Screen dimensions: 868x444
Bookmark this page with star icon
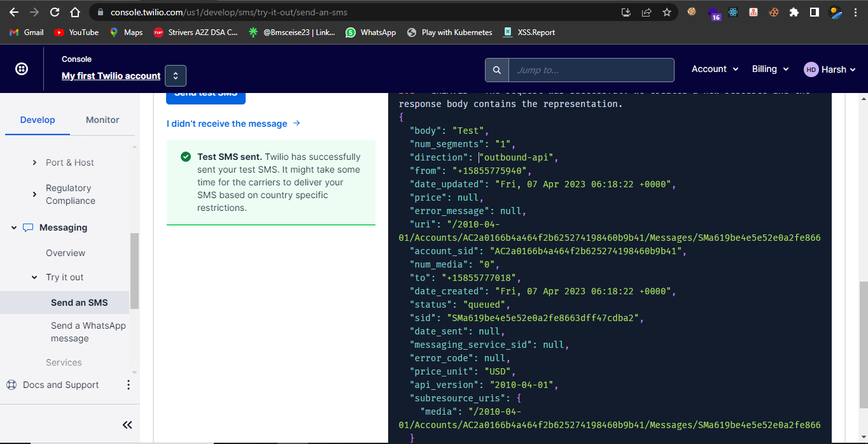point(666,12)
